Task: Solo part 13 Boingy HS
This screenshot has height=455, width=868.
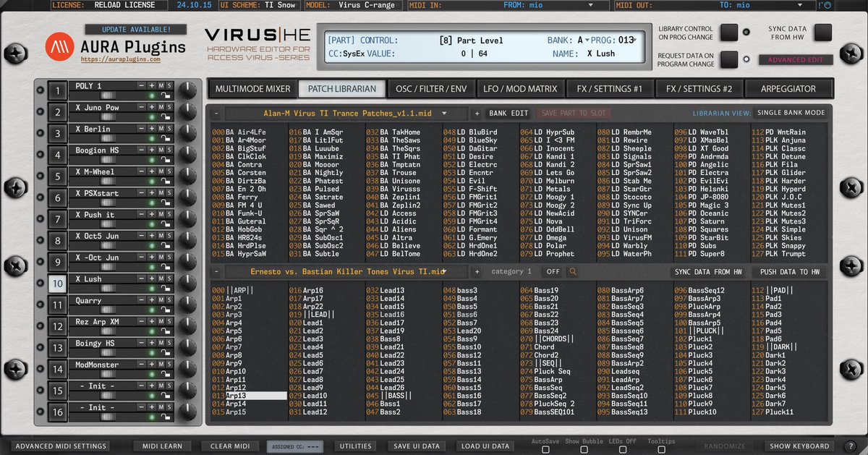Action: point(169,344)
